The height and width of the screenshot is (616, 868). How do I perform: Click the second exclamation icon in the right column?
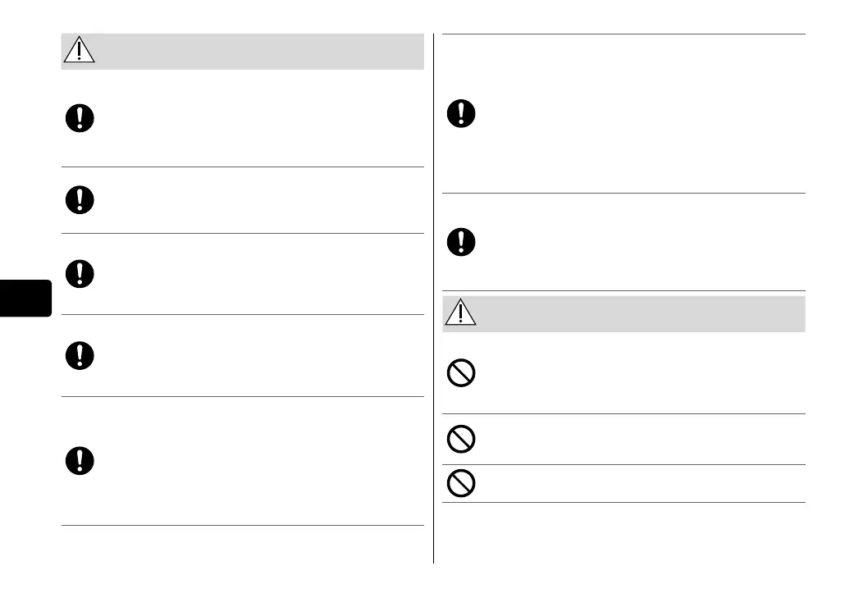tap(461, 241)
